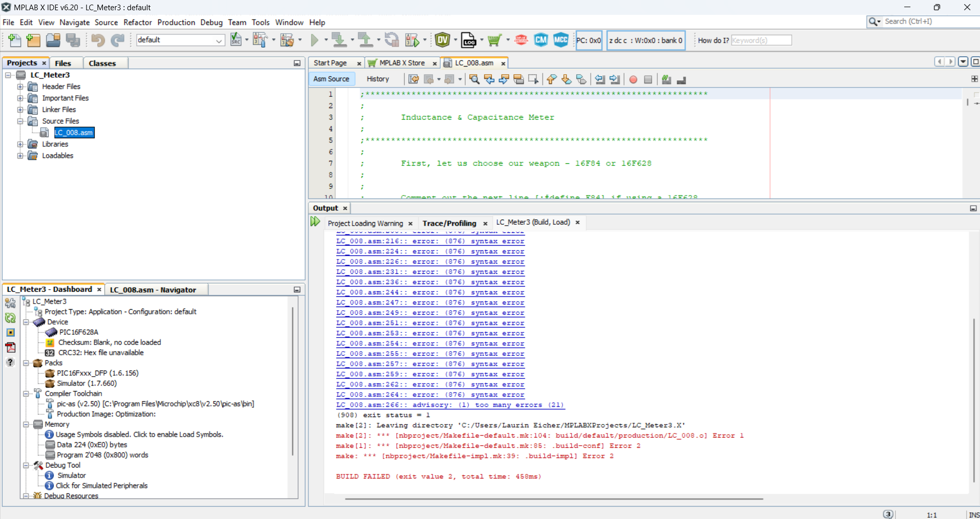Open the Production menu

pyautogui.click(x=176, y=22)
